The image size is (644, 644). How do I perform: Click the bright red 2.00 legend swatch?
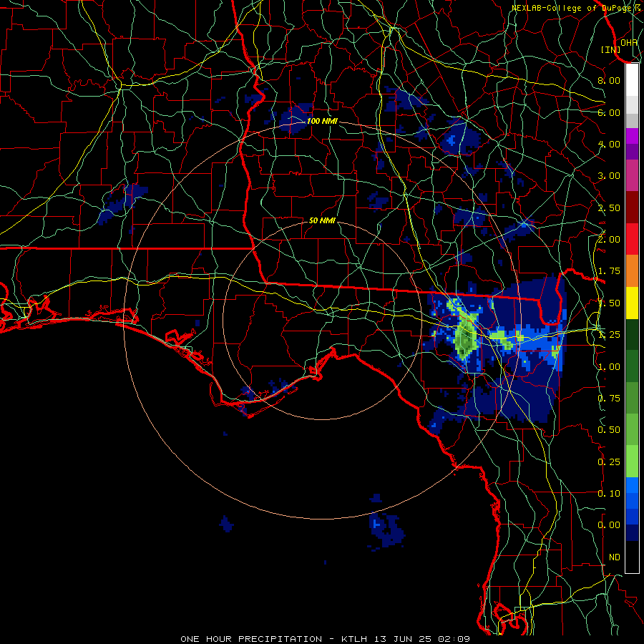click(x=632, y=239)
